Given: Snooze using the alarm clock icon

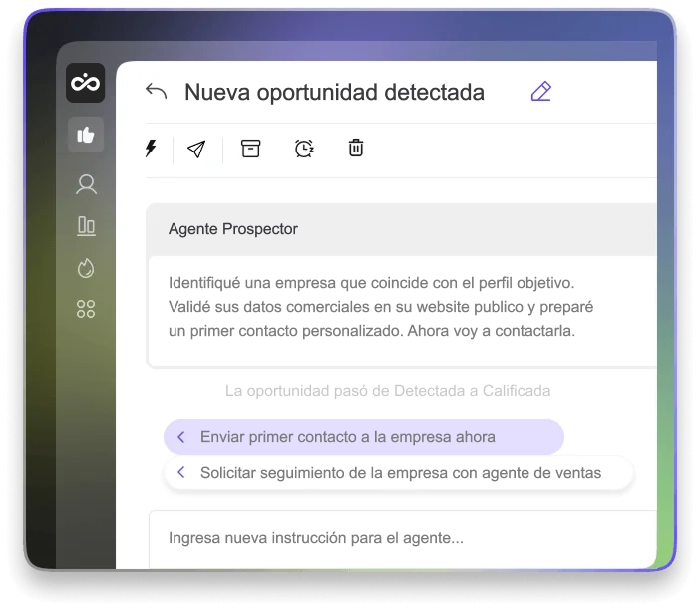Looking at the screenshot, I should pyautogui.click(x=304, y=149).
